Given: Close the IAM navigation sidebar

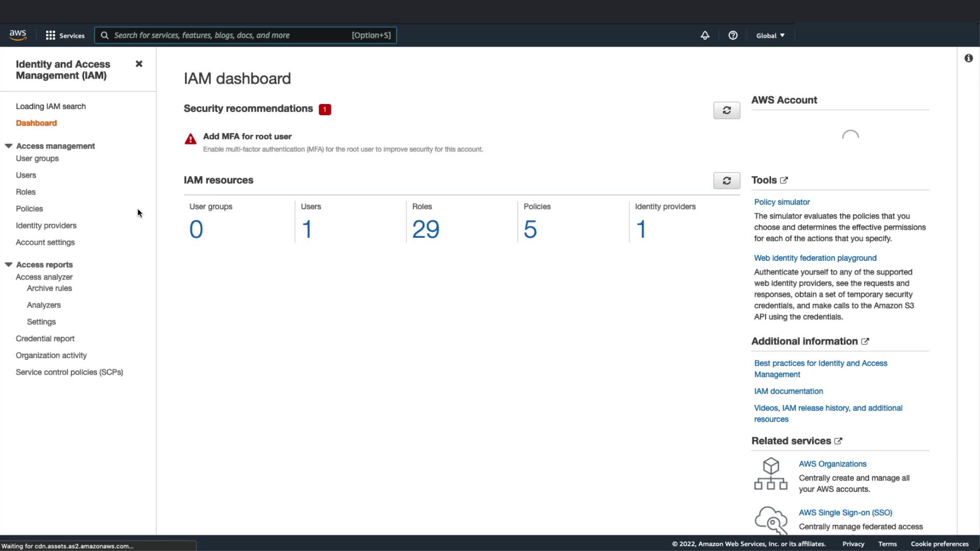Looking at the screenshot, I should coord(139,64).
